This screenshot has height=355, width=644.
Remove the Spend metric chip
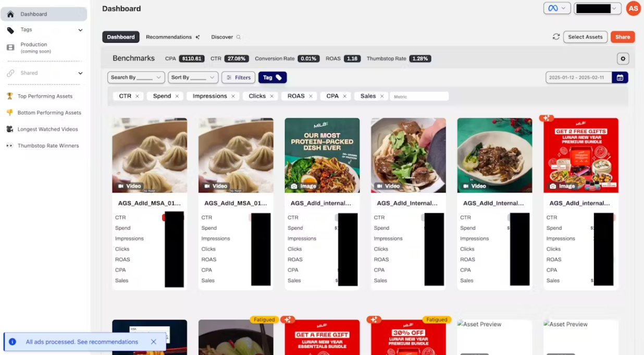tap(177, 96)
